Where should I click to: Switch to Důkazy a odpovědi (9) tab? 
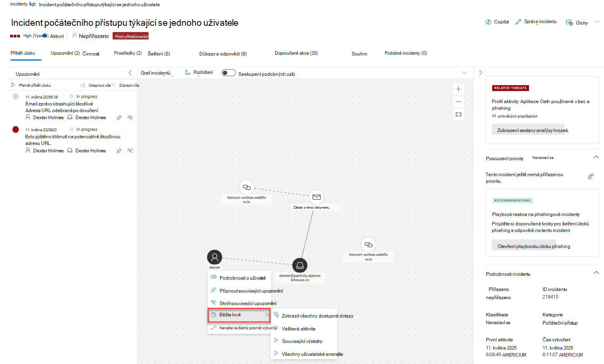tap(223, 54)
